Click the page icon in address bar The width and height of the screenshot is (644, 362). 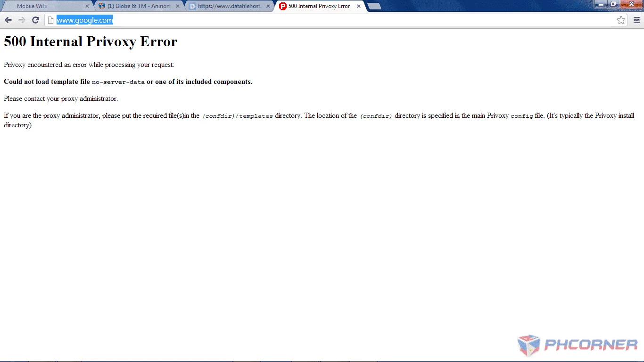pyautogui.click(x=51, y=20)
